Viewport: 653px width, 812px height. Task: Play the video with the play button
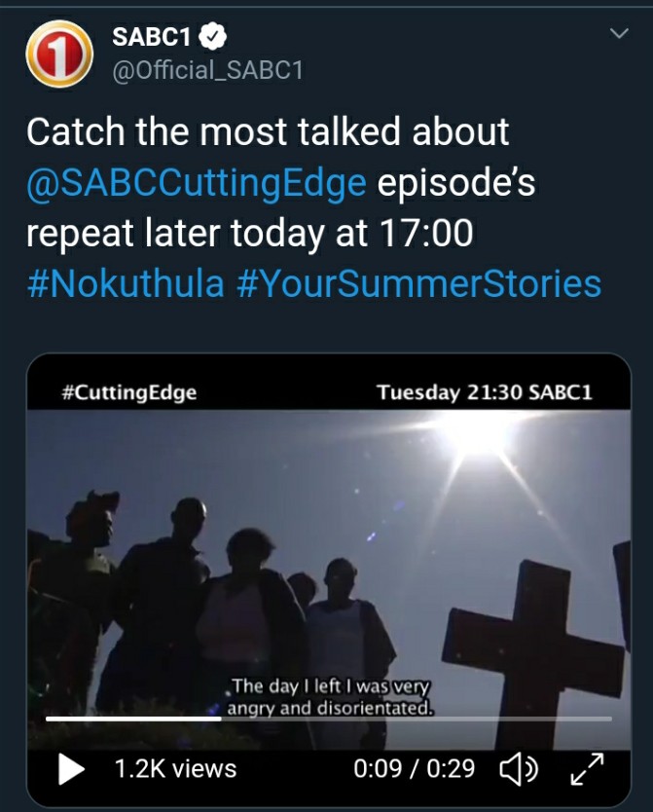pyautogui.click(x=71, y=769)
